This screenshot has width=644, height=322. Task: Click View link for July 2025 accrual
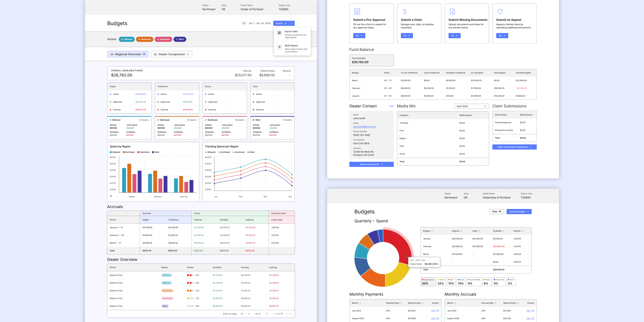528,311
